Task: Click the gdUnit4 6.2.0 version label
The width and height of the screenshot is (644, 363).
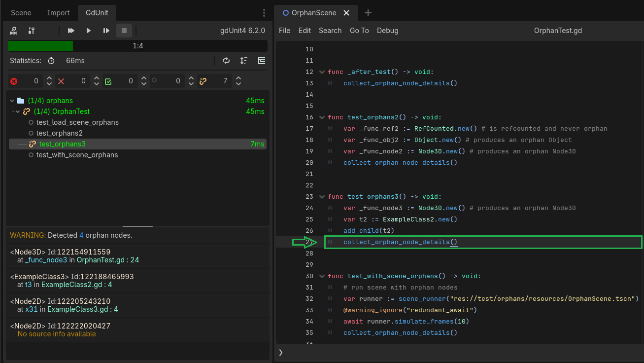Action: pyautogui.click(x=242, y=31)
